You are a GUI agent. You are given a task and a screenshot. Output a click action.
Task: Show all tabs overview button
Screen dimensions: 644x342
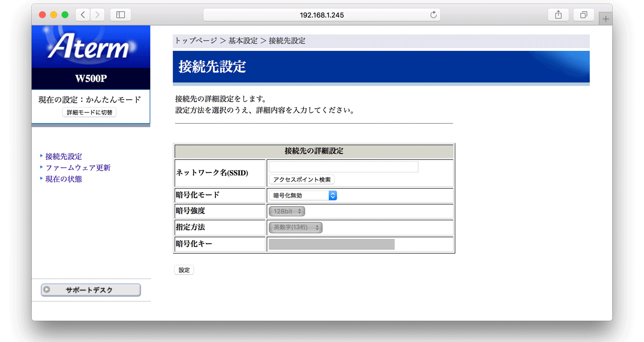coord(584,15)
